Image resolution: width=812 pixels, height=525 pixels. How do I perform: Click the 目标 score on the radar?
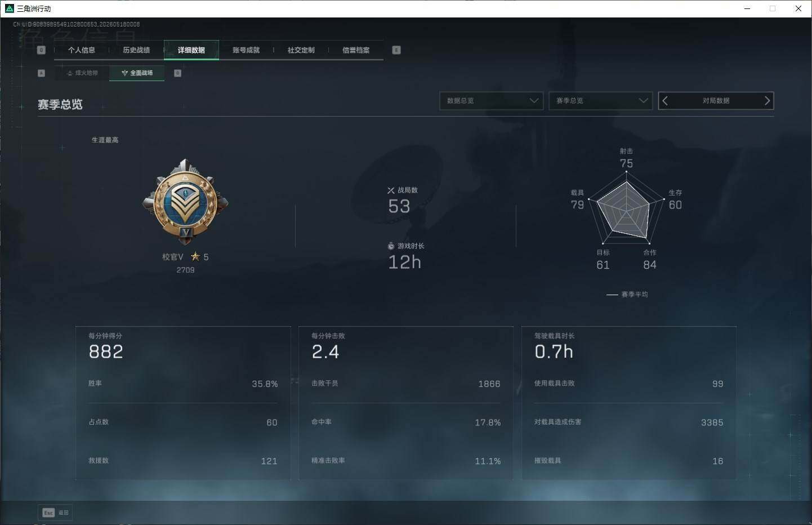603,265
